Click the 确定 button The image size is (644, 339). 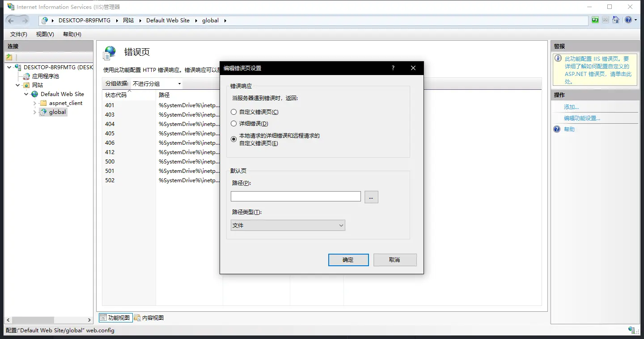348,260
